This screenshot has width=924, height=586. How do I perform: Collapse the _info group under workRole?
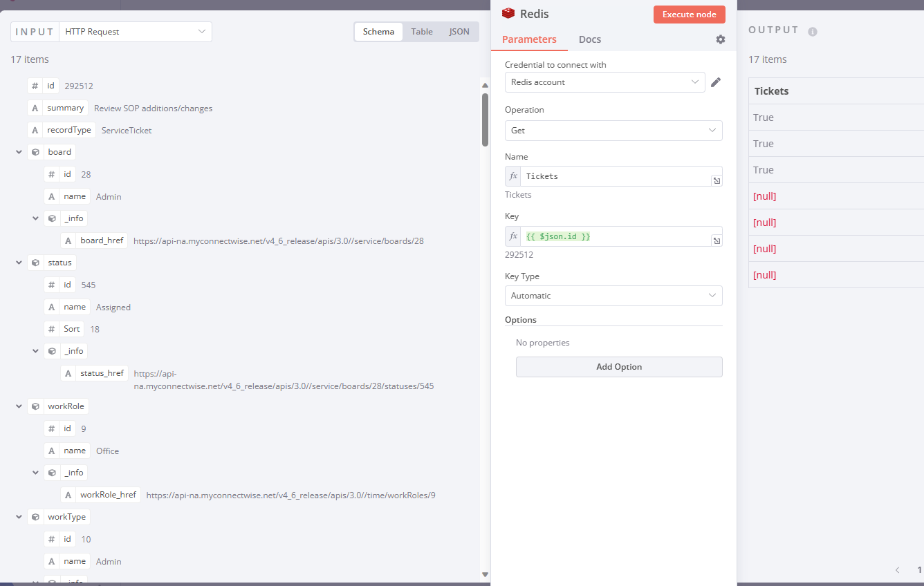pyautogui.click(x=35, y=473)
